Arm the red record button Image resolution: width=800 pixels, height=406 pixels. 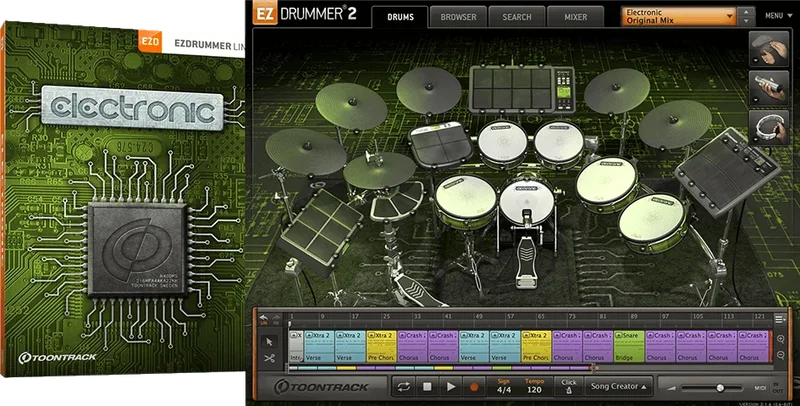pos(474,387)
